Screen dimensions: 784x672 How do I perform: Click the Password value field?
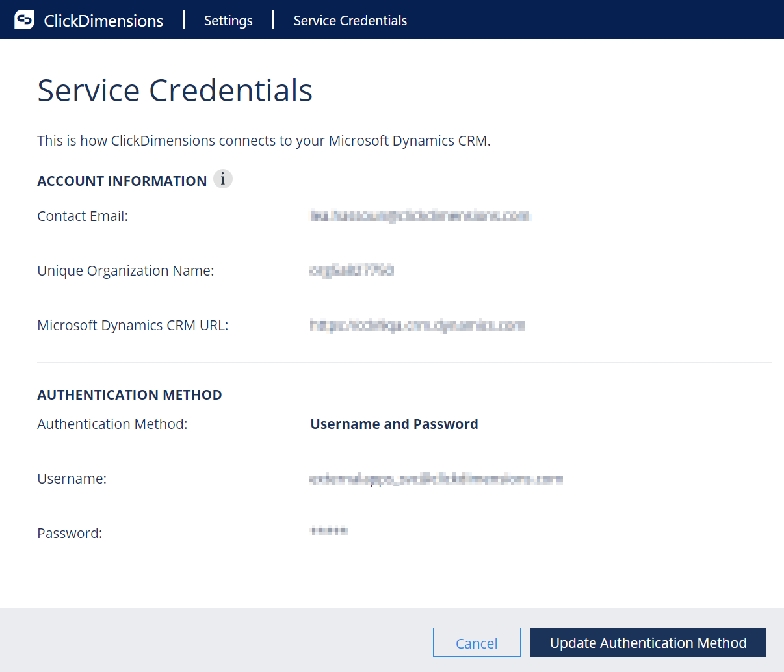[328, 530]
